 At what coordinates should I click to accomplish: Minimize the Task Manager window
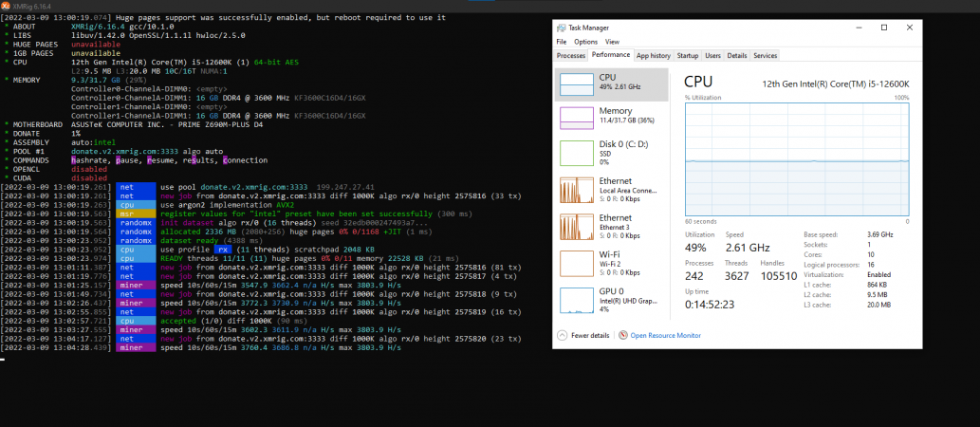tap(860, 28)
